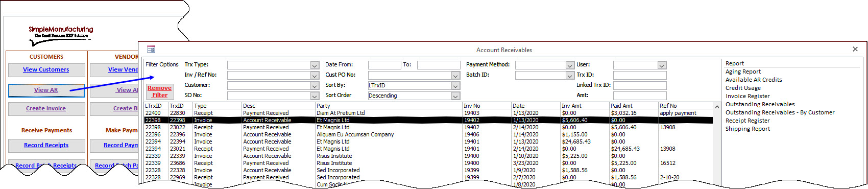Viewport: 868px width, 189px height.
Task: Open the Available AR Credits report
Action: (754, 80)
